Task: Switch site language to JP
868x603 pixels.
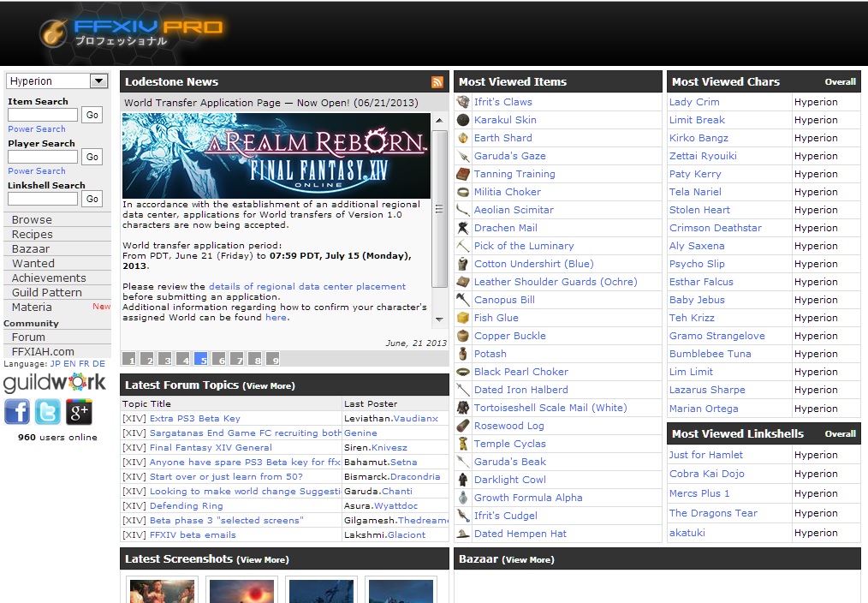Action: (56, 364)
